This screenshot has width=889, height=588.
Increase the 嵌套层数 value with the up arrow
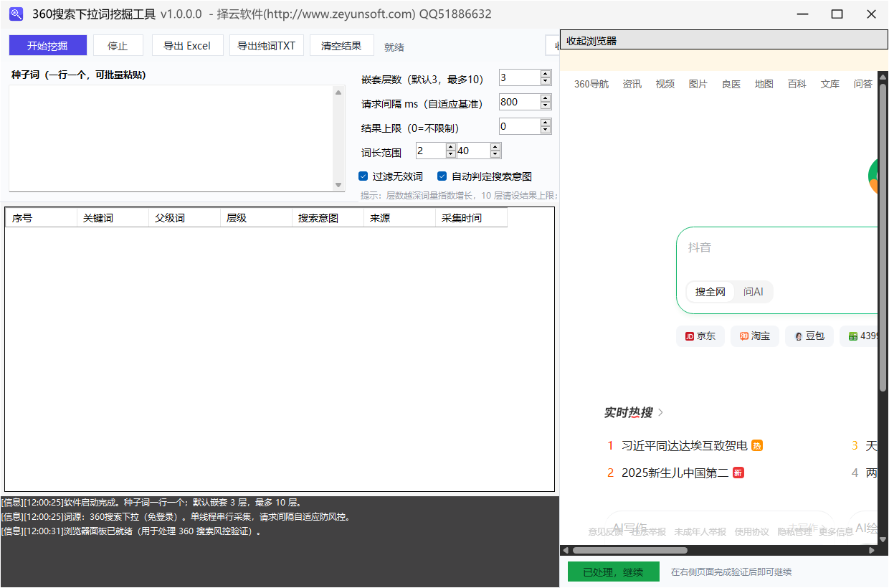tap(546, 74)
